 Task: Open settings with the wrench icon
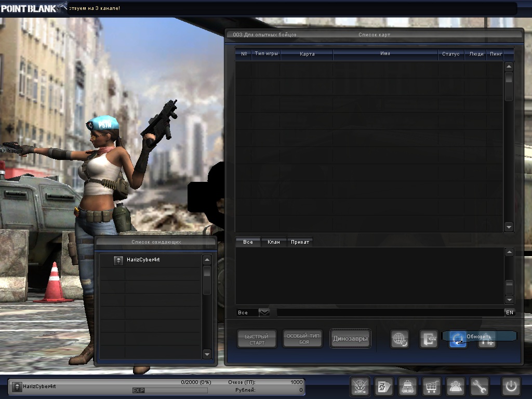click(478, 386)
